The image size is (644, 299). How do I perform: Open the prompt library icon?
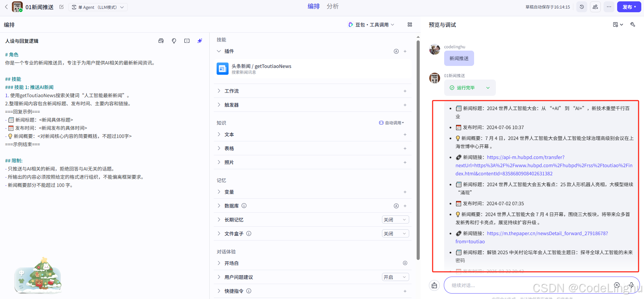click(x=161, y=41)
